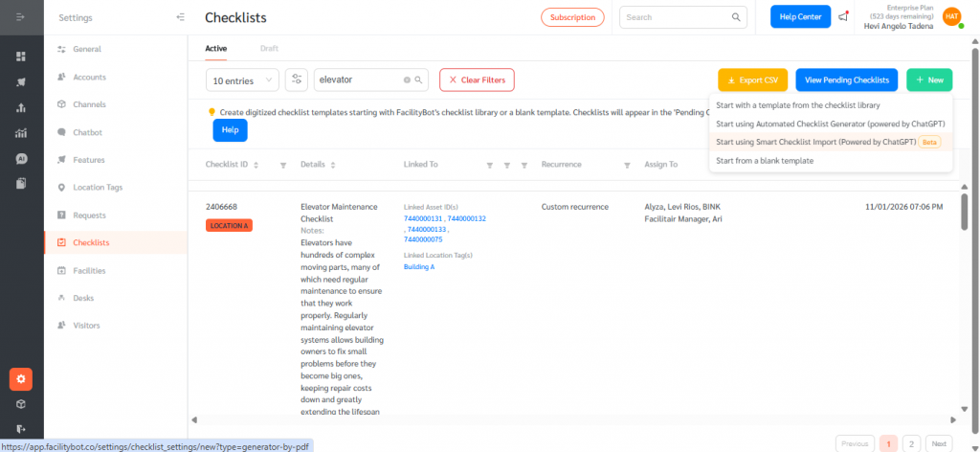Screen dimensions: 980x452
Task: Open linked location tag Building A
Action: 419,267
